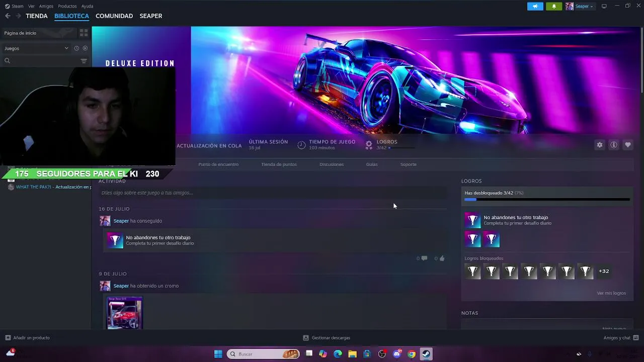Click the blue announcements megaphone button

[x=535, y=6]
